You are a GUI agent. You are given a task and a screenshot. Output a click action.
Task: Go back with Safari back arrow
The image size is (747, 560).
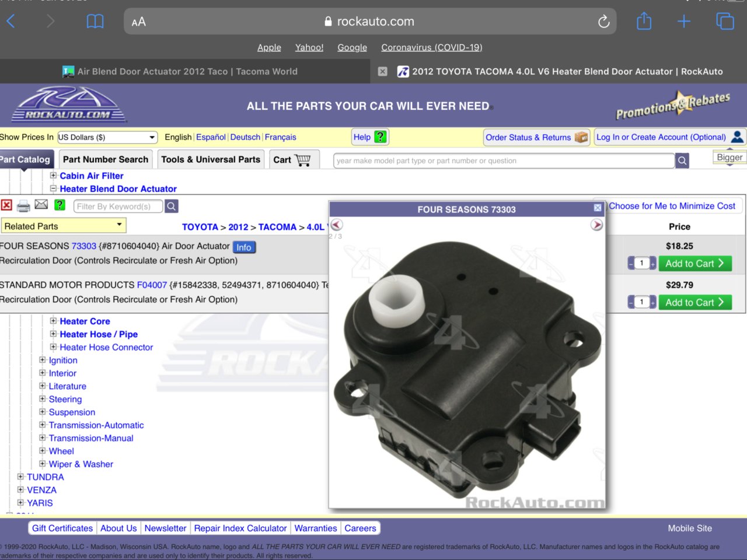[11, 22]
